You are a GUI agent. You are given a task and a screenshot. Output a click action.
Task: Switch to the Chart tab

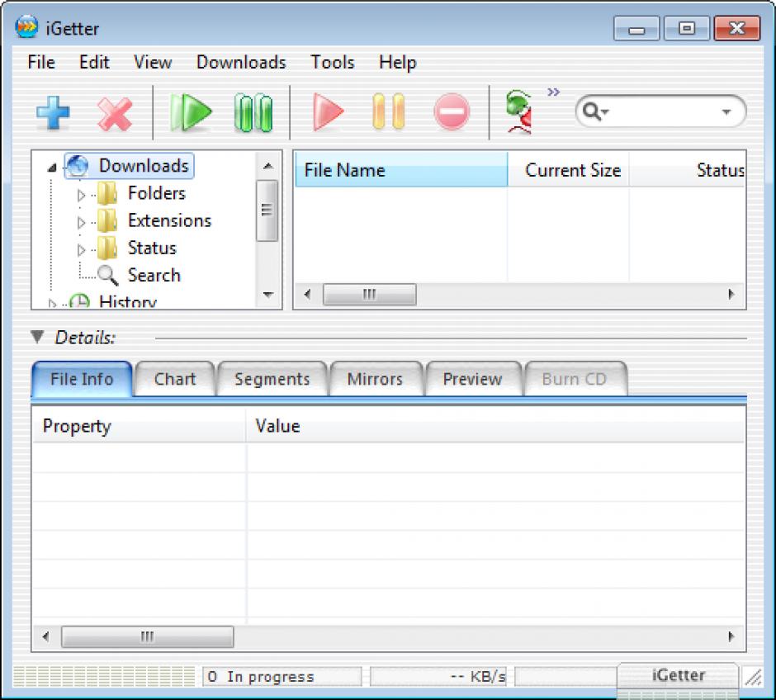click(x=175, y=379)
